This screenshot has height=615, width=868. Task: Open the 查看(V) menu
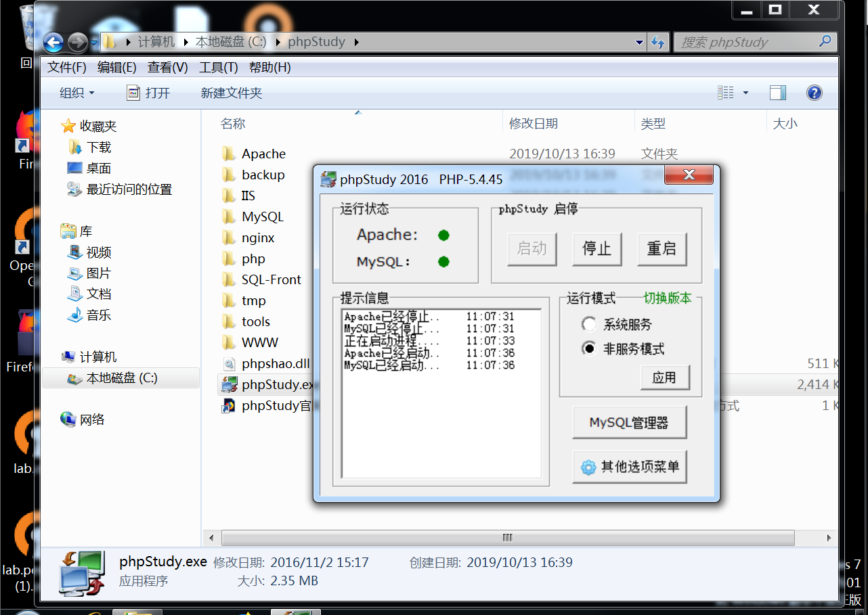click(x=168, y=68)
